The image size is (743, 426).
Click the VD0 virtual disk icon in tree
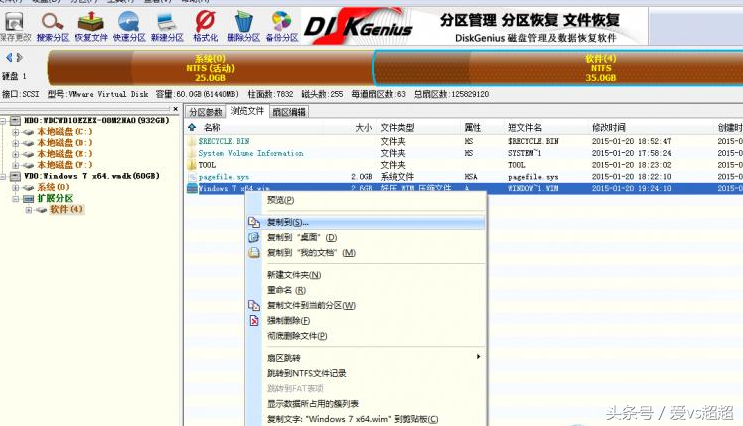(x=16, y=176)
